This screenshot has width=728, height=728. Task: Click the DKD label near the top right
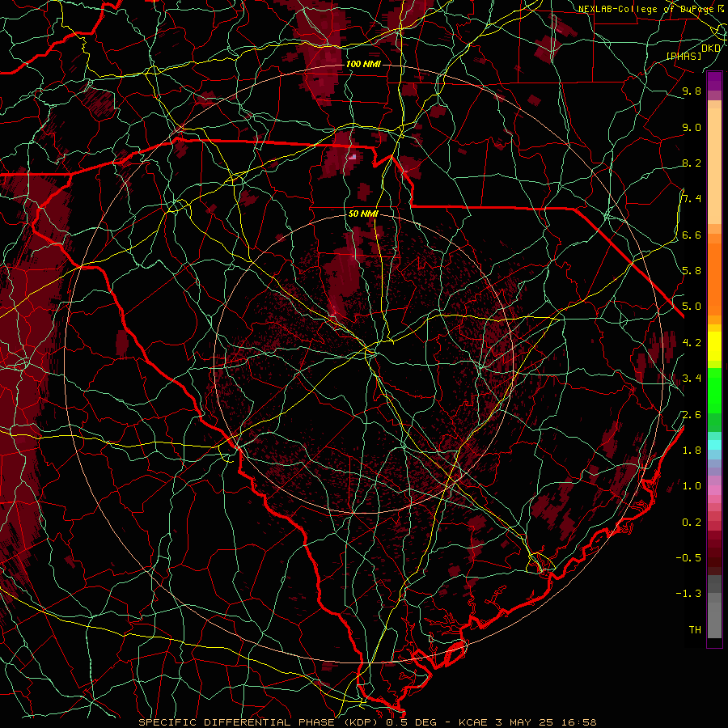(x=710, y=48)
